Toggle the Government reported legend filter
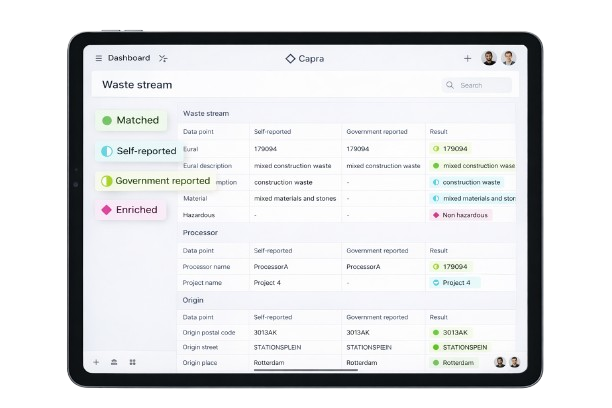612x408 pixels. coord(155,181)
